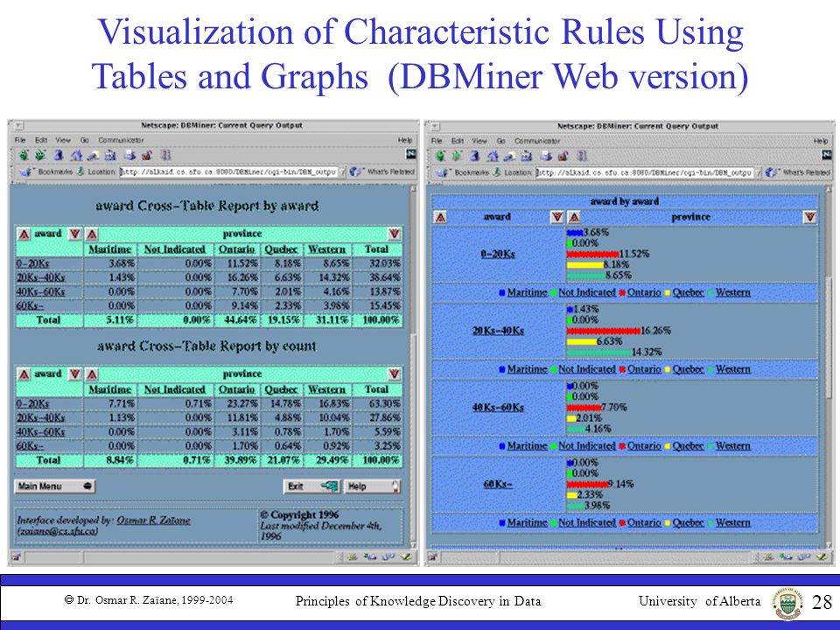Click Netscape N logo in cross-table report window

(x=411, y=155)
